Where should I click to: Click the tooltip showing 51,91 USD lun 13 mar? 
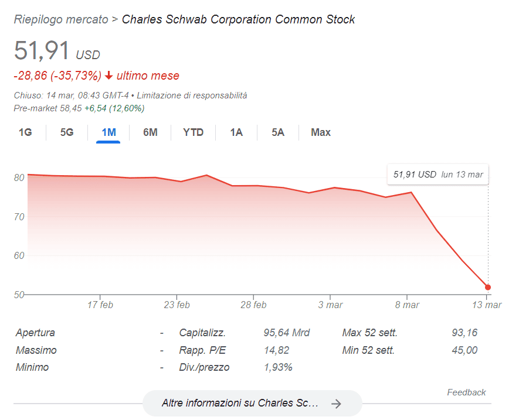click(437, 174)
